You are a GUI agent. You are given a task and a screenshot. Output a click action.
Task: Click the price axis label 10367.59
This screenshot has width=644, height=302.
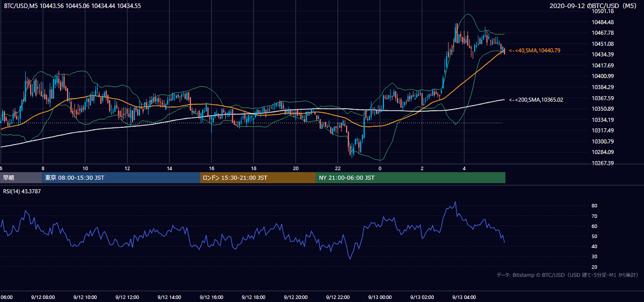pos(602,98)
